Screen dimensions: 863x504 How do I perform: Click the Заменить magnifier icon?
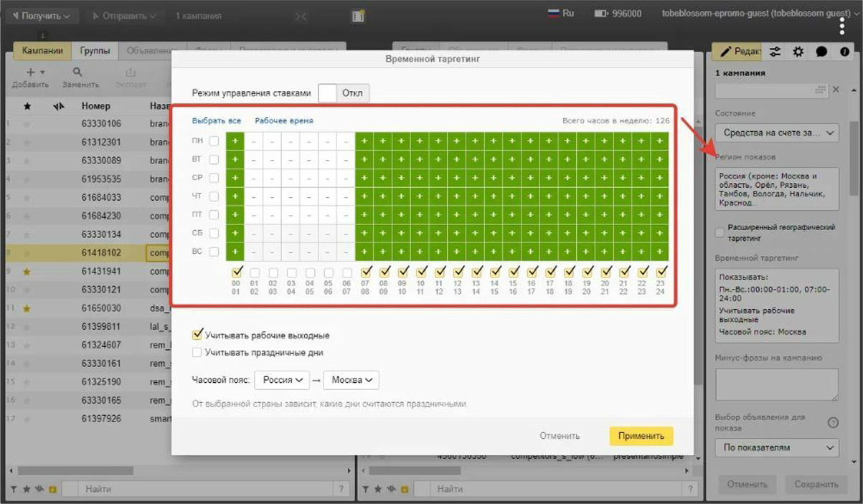pyautogui.click(x=77, y=72)
